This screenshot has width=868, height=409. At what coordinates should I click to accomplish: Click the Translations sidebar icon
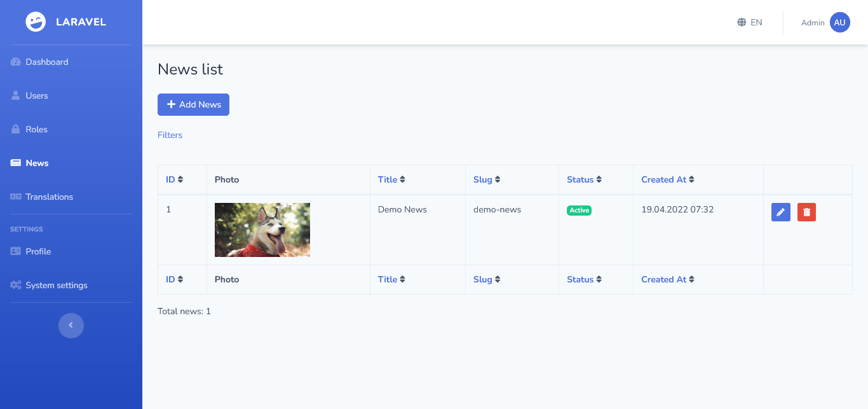click(15, 197)
